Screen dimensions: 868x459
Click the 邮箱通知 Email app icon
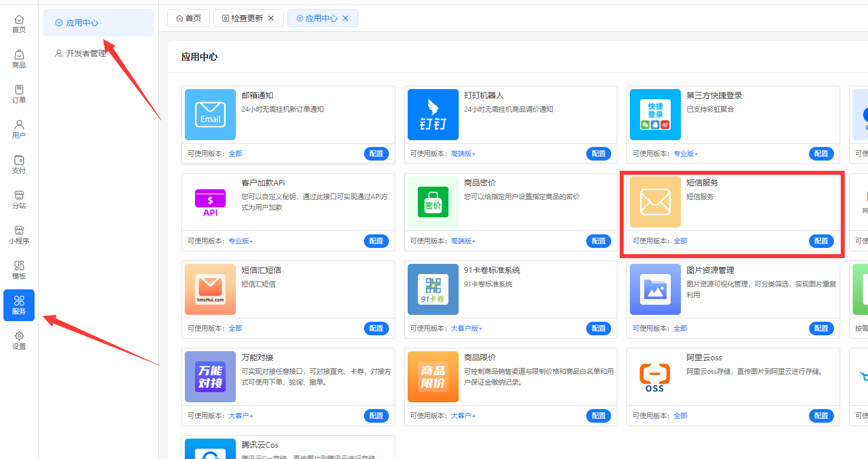tap(210, 115)
